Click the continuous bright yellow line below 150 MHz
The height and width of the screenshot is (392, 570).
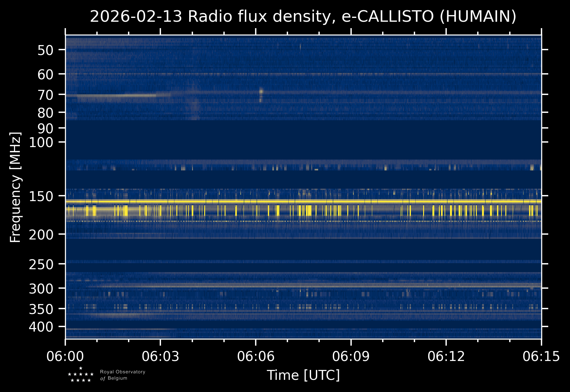tap(303, 201)
